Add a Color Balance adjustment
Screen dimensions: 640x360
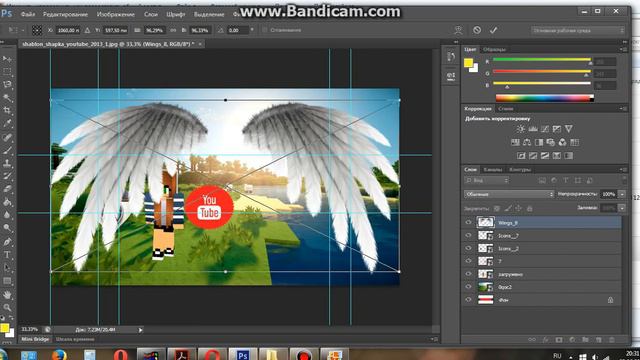[527, 142]
